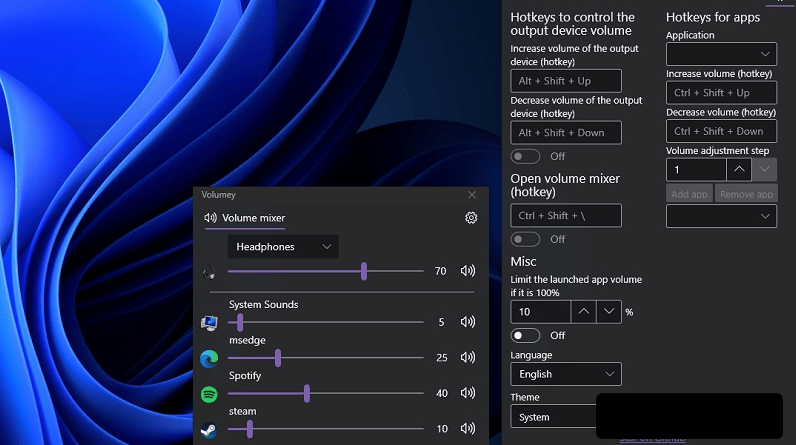
Task: Enable output device volume hotkeys toggle
Action: pyautogui.click(x=525, y=156)
